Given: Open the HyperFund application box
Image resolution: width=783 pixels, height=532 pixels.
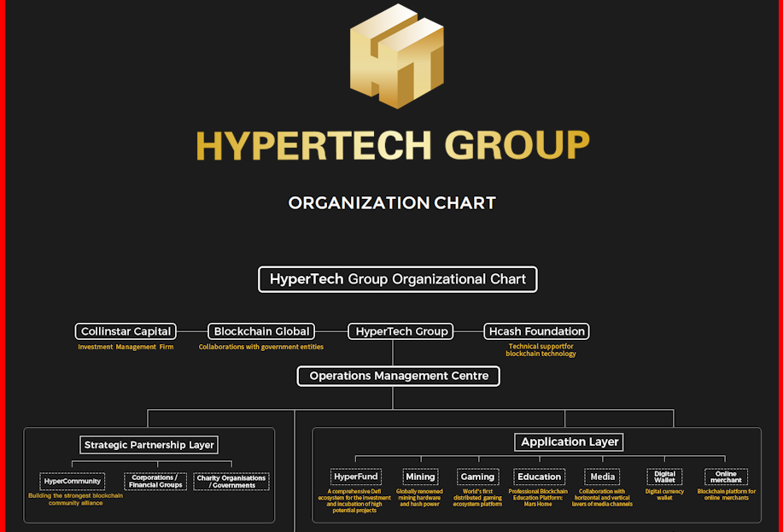Looking at the screenshot, I should pyautogui.click(x=356, y=476).
